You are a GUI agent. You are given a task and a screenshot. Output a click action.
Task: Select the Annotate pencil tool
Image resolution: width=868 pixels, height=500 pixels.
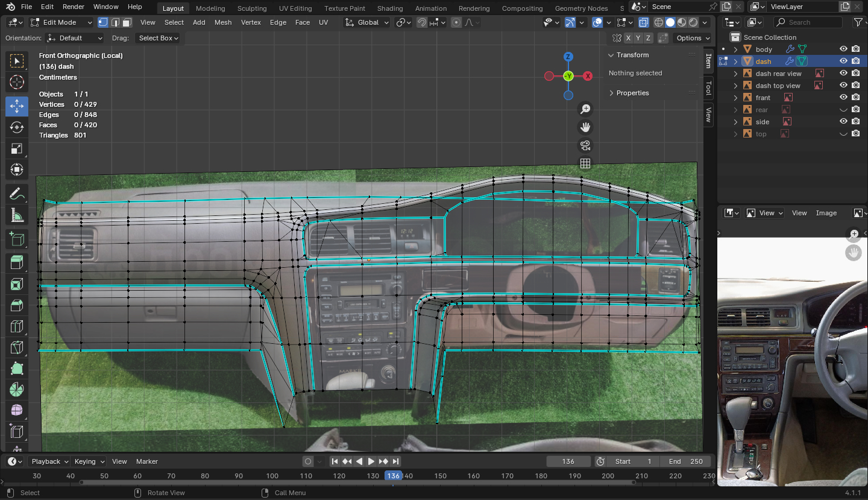[17, 194]
